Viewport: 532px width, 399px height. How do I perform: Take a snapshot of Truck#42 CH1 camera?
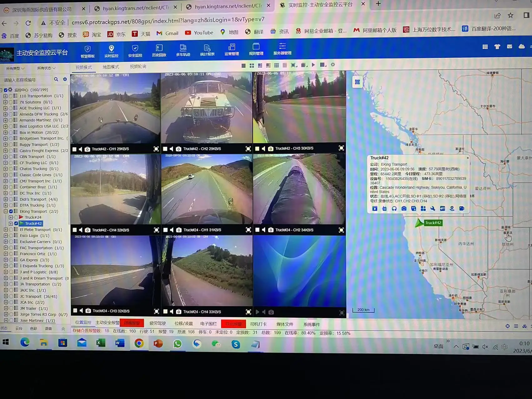[x=87, y=149]
